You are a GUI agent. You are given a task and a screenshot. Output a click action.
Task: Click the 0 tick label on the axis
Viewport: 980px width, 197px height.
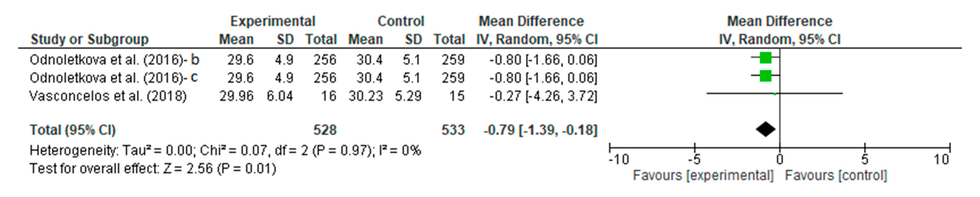(x=779, y=159)
